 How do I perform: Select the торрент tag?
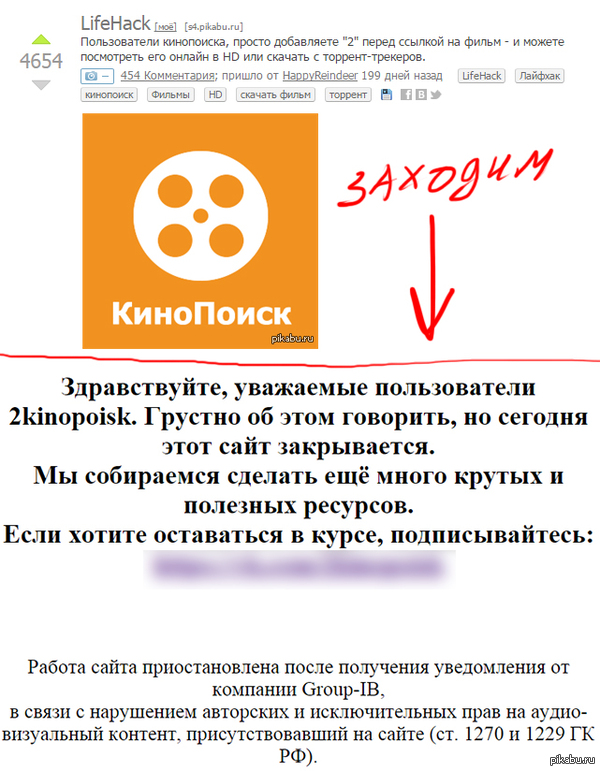348,94
